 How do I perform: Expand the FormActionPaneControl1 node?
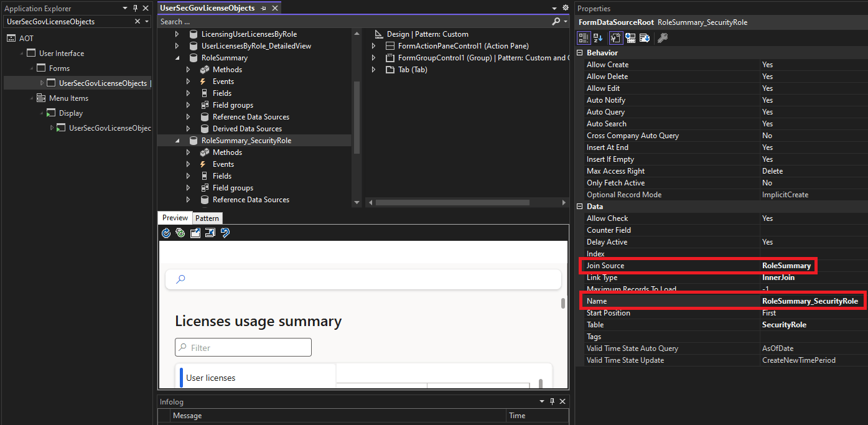pos(373,46)
